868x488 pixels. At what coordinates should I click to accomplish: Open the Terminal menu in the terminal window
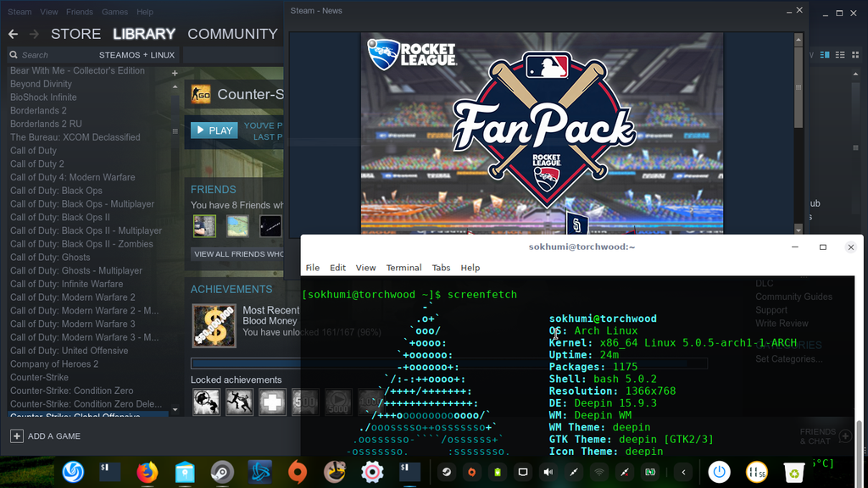coord(403,268)
